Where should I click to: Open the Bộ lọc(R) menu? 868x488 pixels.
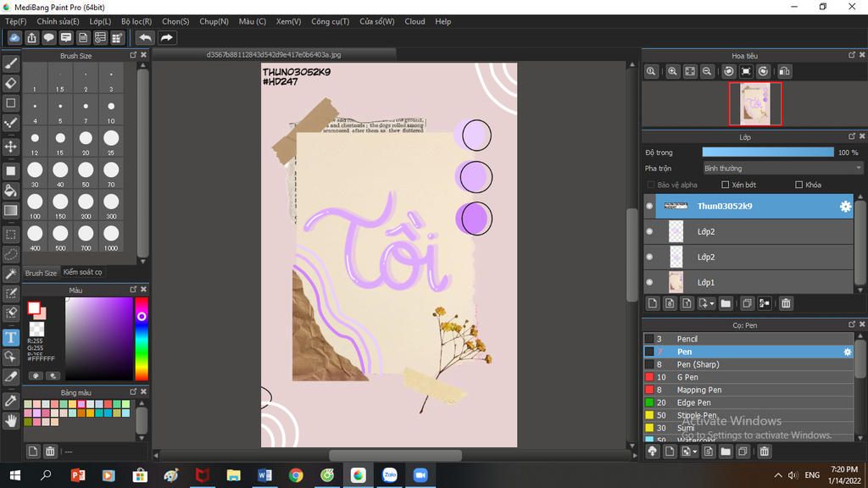click(136, 21)
